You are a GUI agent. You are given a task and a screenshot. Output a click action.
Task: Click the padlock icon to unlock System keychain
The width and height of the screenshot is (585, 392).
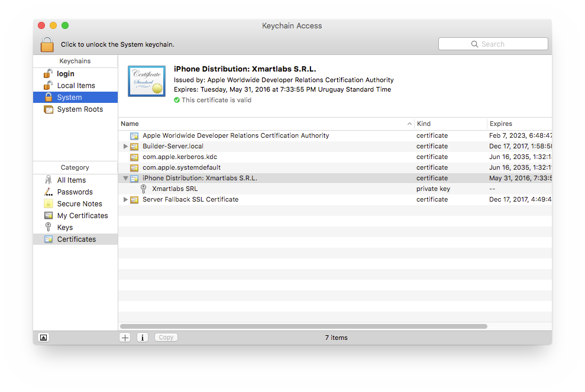(x=47, y=44)
